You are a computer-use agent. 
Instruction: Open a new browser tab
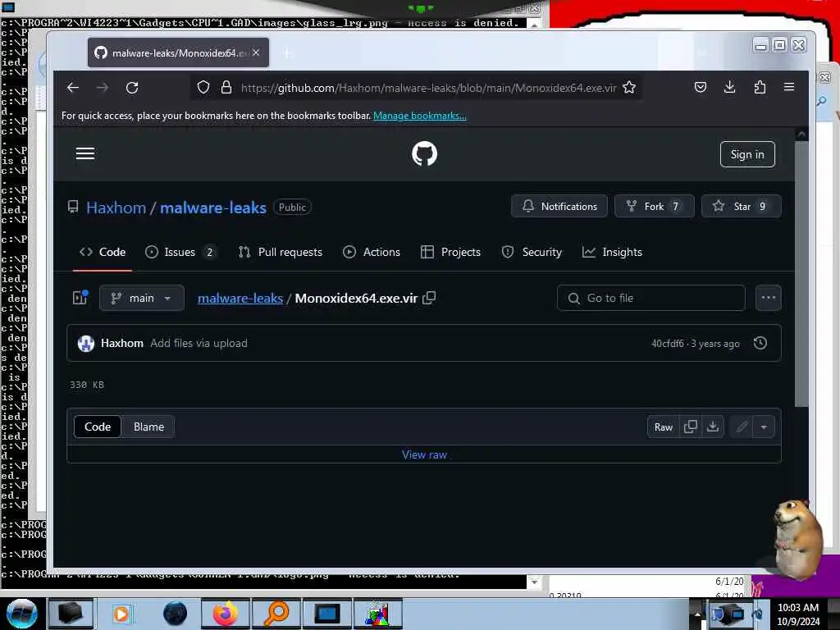click(x=287, y=52)
